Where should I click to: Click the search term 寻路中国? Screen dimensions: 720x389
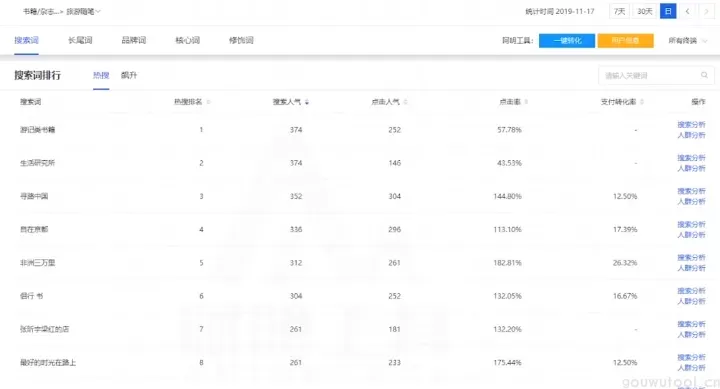click(34, 196)
